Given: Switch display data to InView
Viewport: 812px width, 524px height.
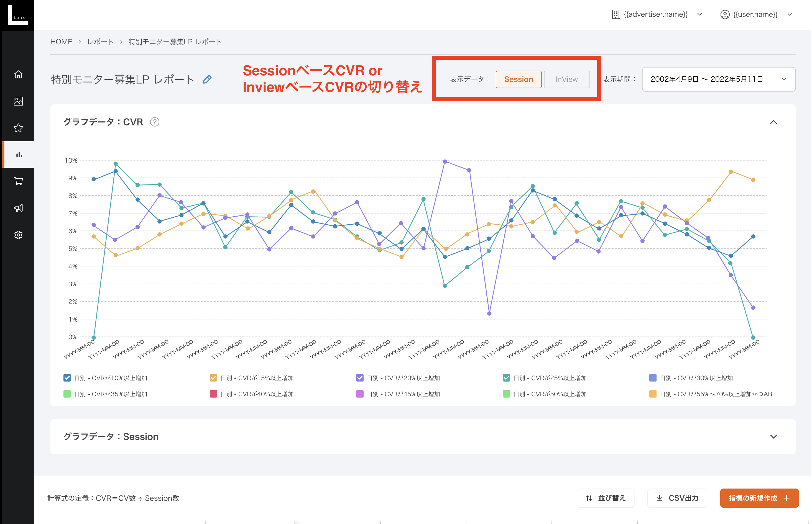Looking at the screenshot, I should pos(566,79).
